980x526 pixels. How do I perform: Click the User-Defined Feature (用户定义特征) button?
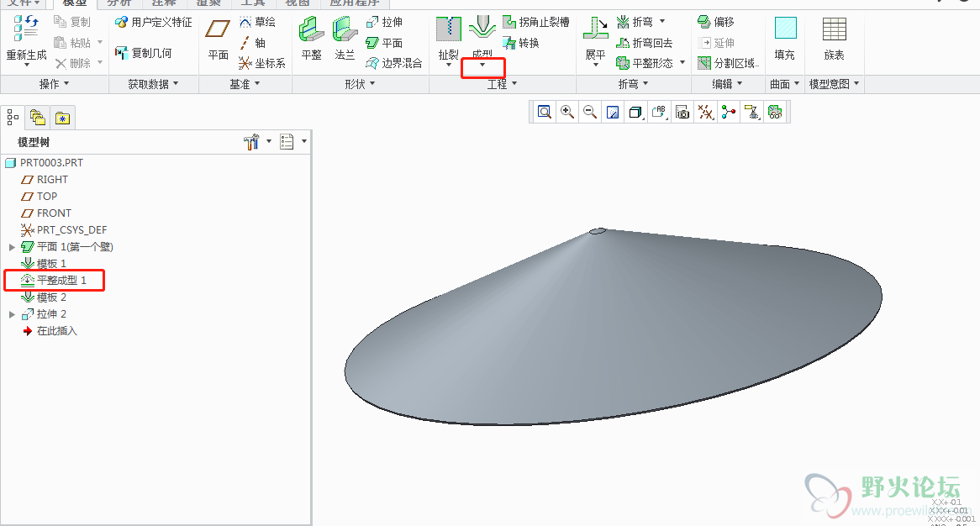pyautogui.click(x=154, y=23)
